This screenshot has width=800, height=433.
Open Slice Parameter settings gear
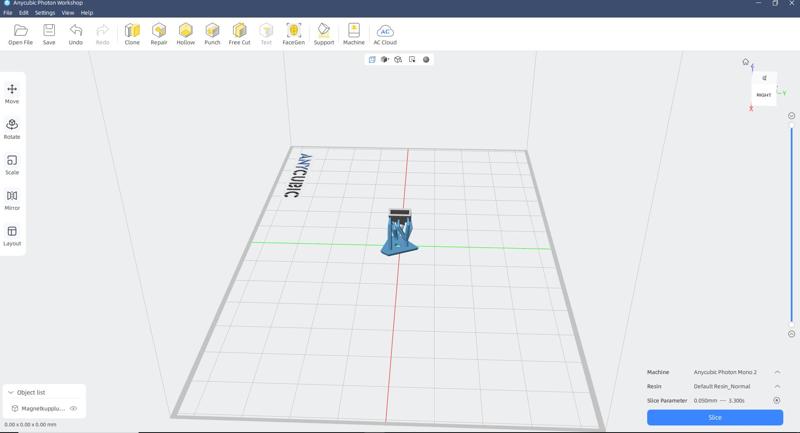click(777, 401)
